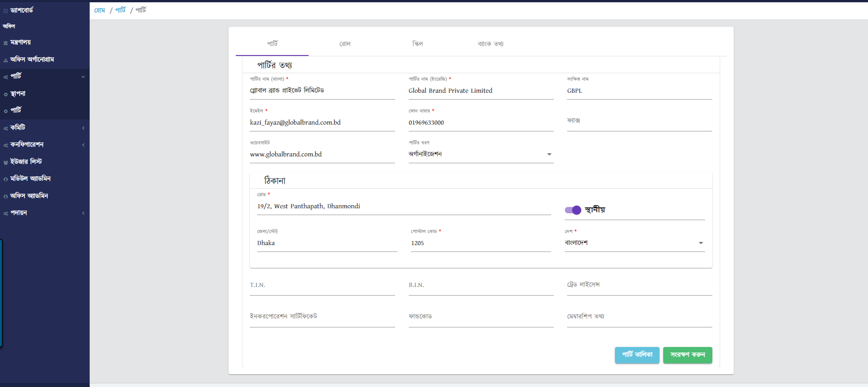Click the সংক্ষিপ্ত নাম field containing GBPL
This screenshot has width=868, height=387.
[640, 90]
